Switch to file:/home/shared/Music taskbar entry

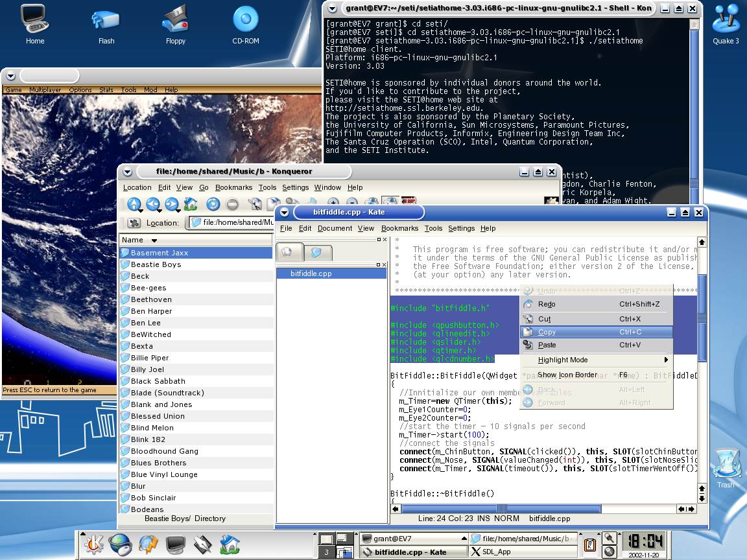coord(523,539)
